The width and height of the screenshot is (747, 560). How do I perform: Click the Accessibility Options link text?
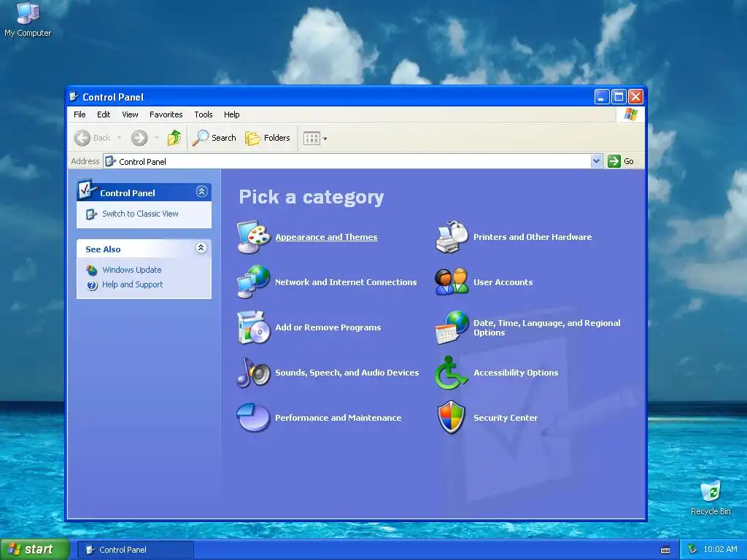(516, 373)
